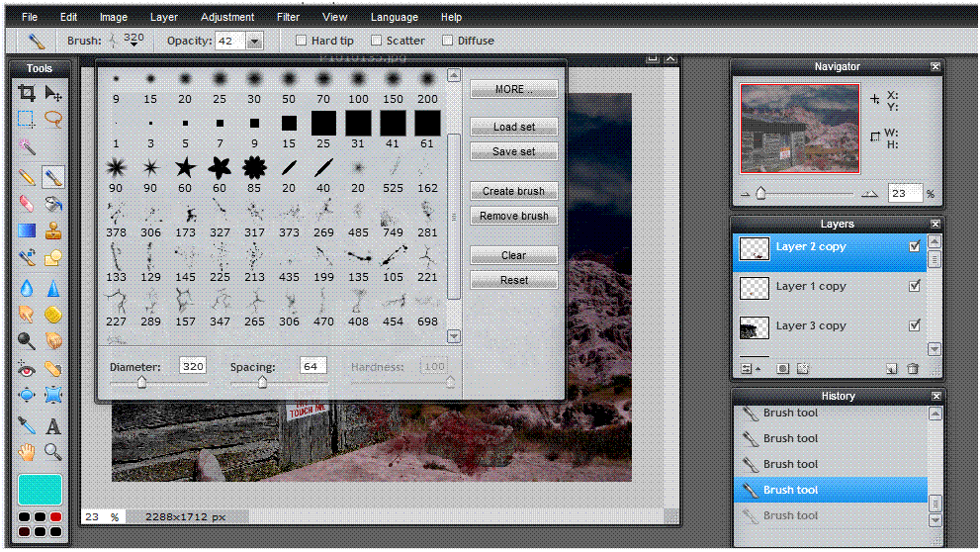Click the teal foreground color swatch
Viewport: 980px width, 552px height.
(x=40, y=490)
